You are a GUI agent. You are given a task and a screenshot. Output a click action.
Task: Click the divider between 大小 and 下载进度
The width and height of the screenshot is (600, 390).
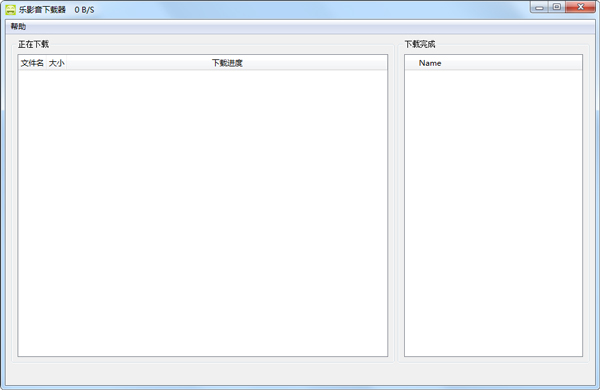tap(67, 63)
